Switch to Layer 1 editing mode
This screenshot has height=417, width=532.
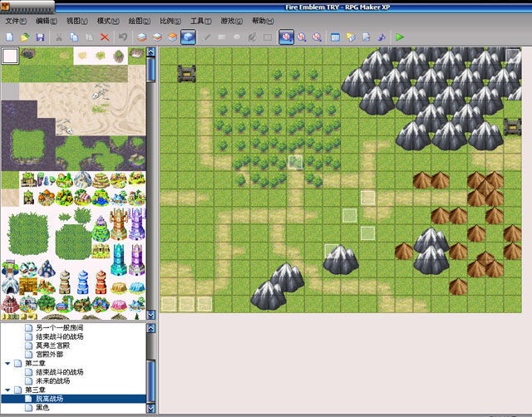pos(142,37)
